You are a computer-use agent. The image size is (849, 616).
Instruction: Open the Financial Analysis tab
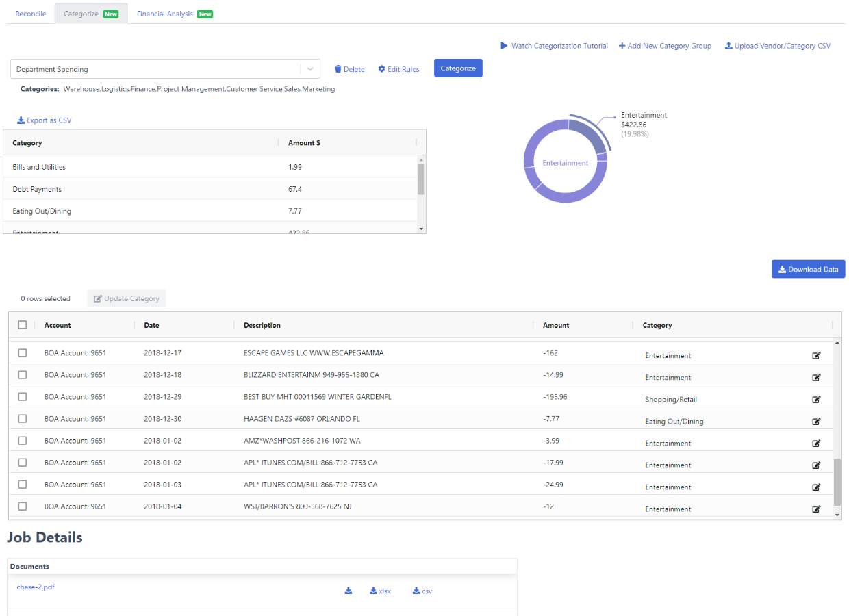175,14
